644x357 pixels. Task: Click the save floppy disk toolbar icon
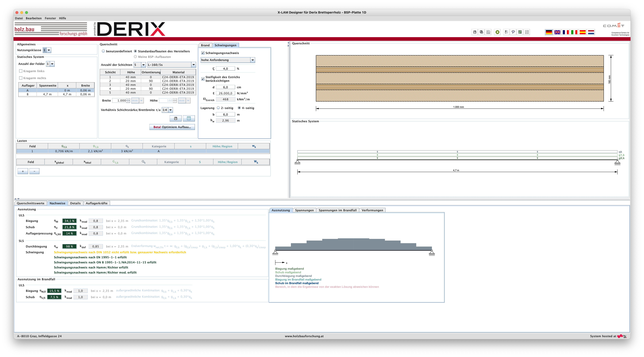[x=474, y=32]
